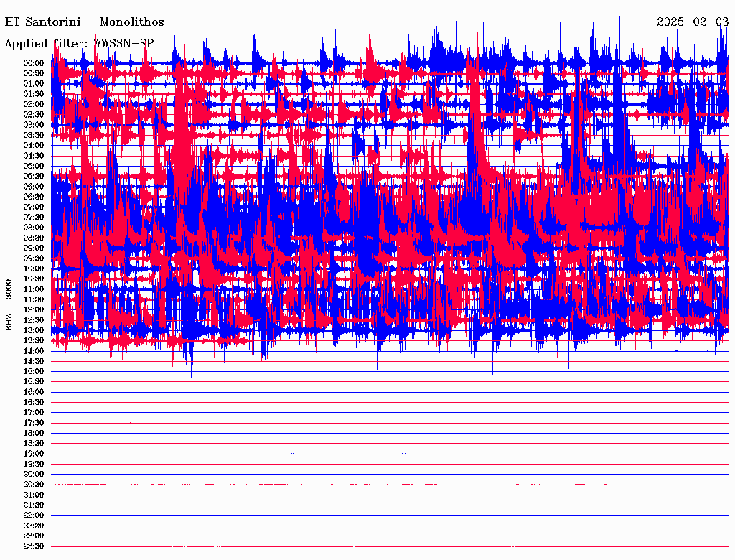Select the 17:30 time label
The image size is (735, 560).
[x=34, y=423]
